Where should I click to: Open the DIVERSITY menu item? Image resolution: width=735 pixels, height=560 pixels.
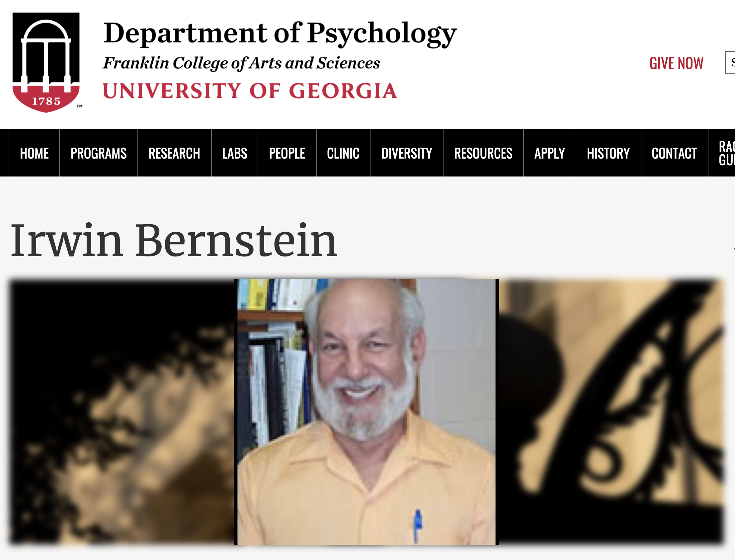[x=407, y=153]
